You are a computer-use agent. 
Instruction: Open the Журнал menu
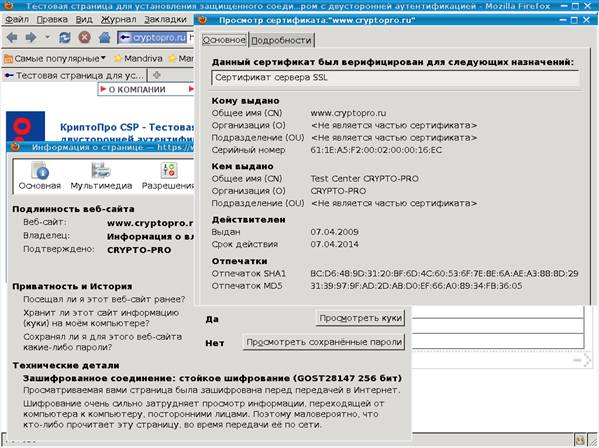point(118,19)
